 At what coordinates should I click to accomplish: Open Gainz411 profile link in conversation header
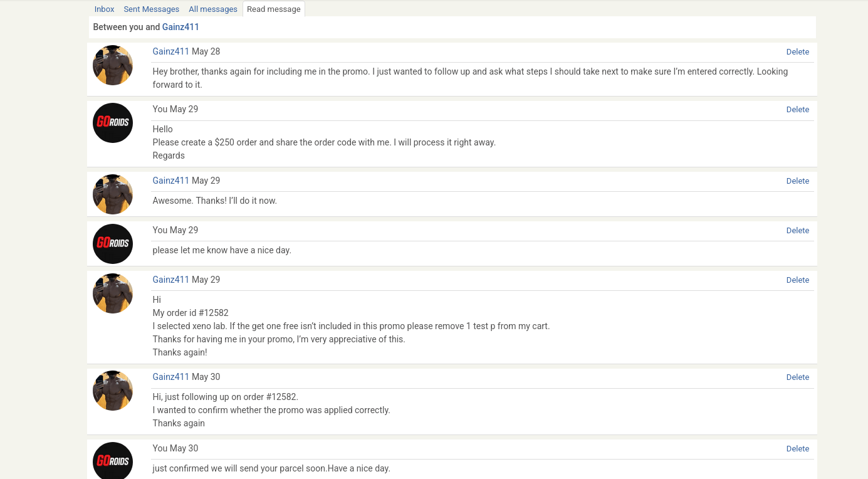click(x=180, y=27)
